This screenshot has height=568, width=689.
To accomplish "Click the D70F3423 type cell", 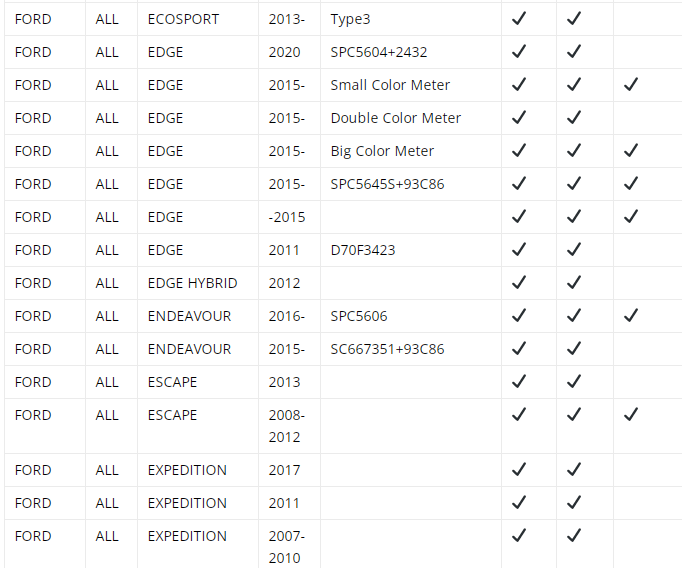I will pos(411,250).
